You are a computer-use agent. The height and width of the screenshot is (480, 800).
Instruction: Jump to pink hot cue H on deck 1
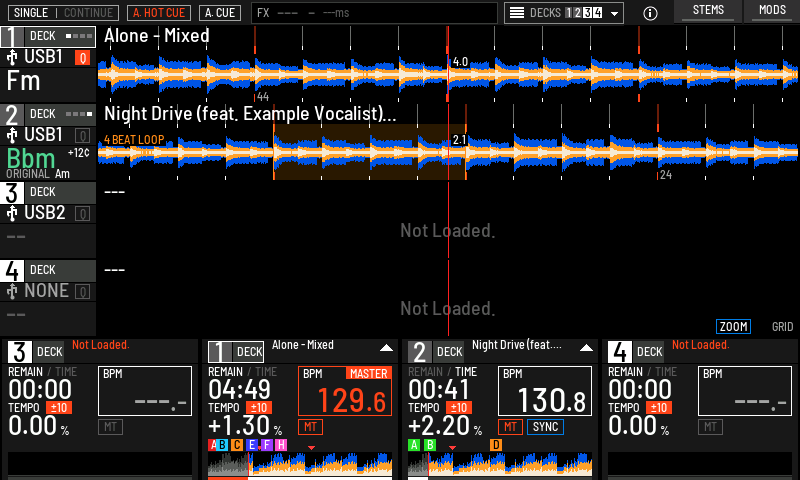[281, 445]
